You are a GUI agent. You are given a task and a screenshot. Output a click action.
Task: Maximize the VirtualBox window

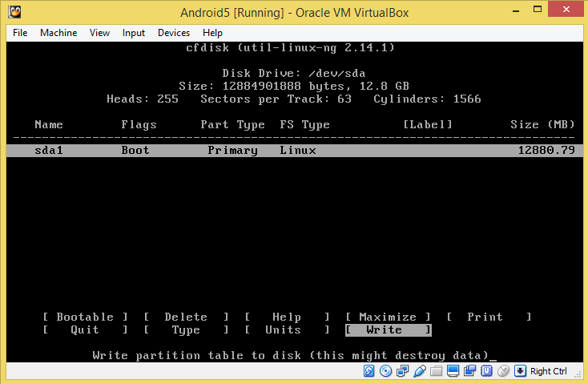coord(538,10)
